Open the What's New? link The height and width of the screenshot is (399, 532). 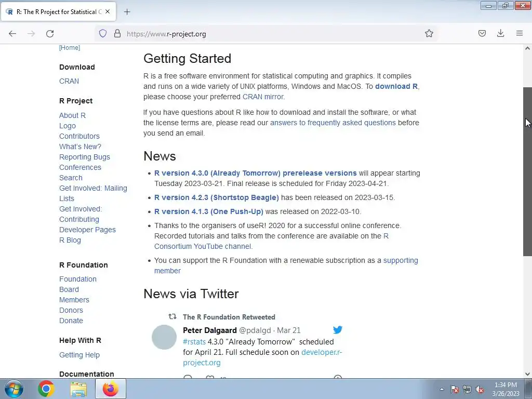point(80,147)
